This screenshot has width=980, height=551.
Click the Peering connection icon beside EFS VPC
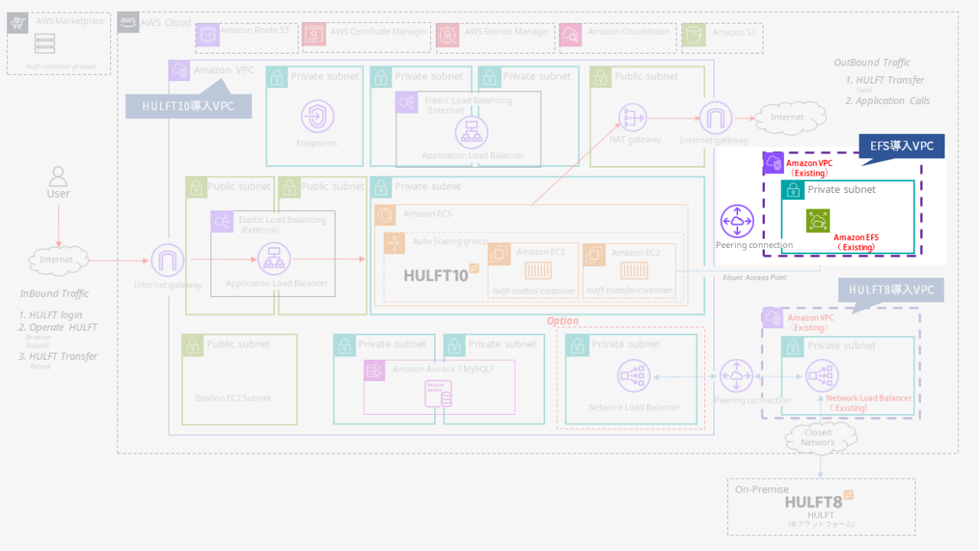pyautogui.click(x=737, y=221)
